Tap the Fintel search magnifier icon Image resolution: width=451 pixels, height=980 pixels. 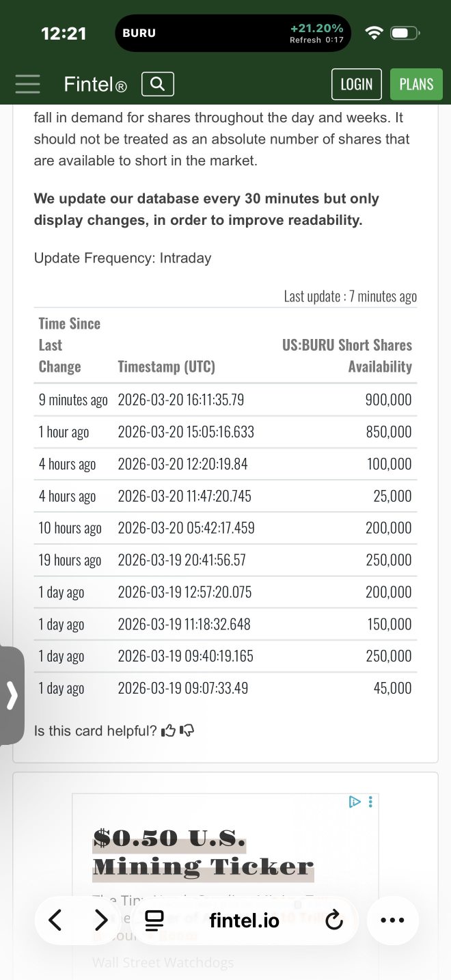click(x=158, y=84)
